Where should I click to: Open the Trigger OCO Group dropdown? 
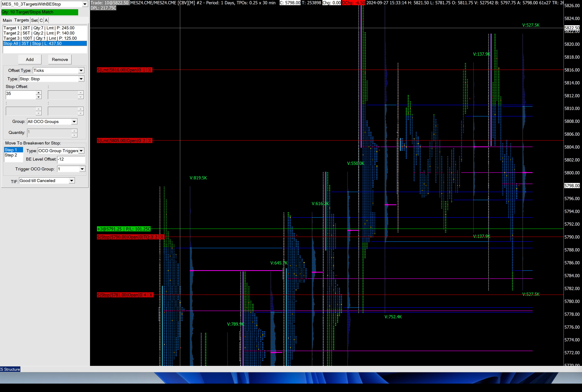[82, 169]
